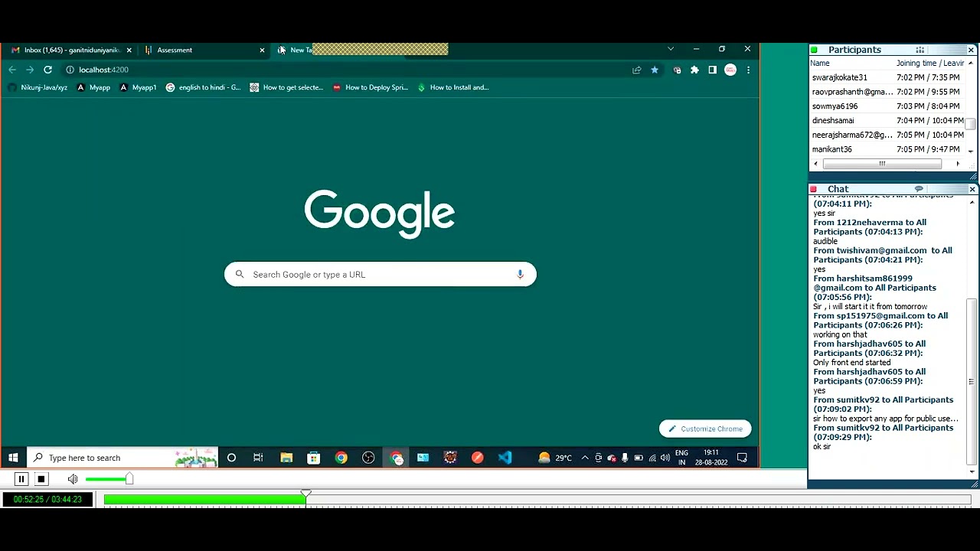Click the participants list horizontal scrollbar

[882, 164]
